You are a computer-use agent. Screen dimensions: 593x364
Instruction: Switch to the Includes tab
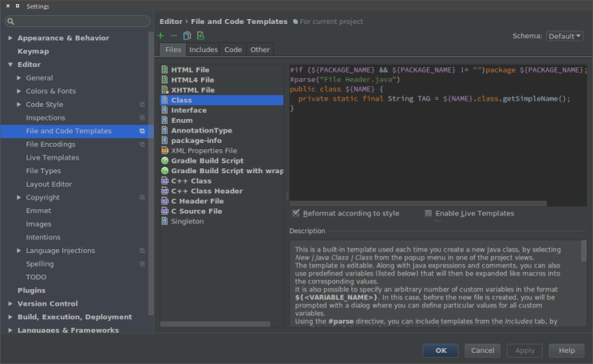(203, 49)
